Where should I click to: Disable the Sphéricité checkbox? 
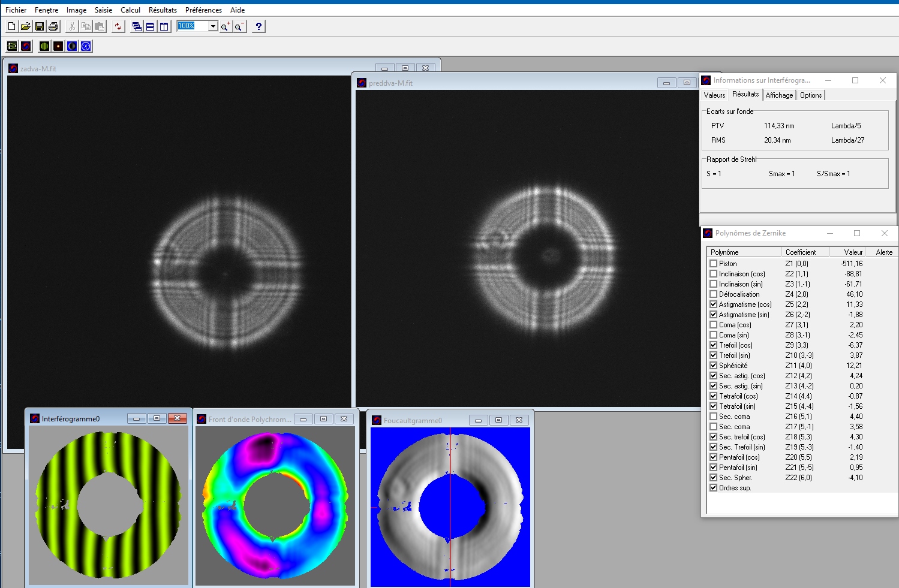713,366
